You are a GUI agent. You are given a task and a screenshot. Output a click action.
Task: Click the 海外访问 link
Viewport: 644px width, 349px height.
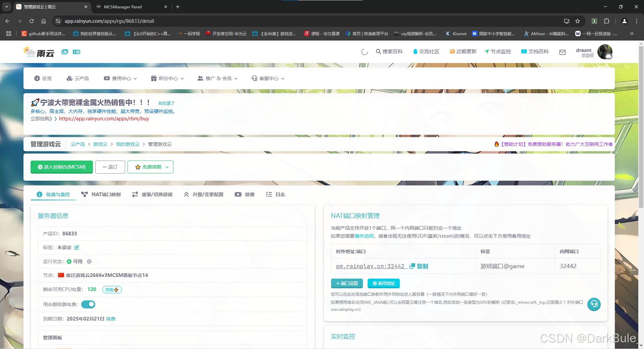point(364,236)
